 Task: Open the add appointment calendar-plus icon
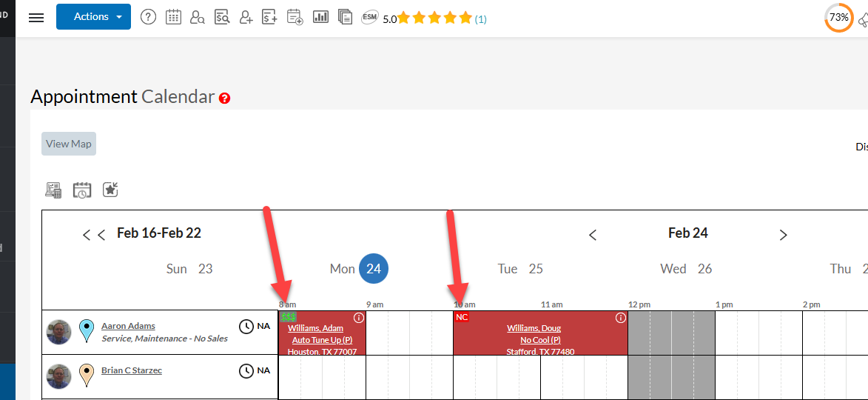pos(295,17)
